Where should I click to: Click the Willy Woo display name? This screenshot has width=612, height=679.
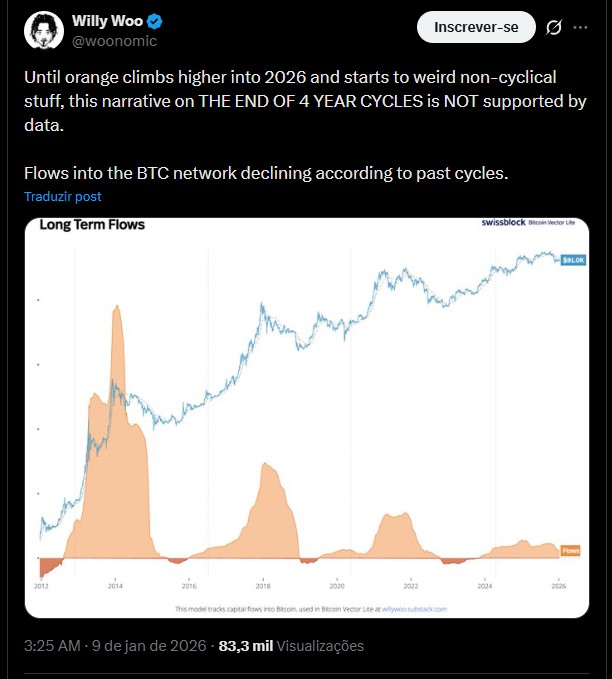coord(107,22)
